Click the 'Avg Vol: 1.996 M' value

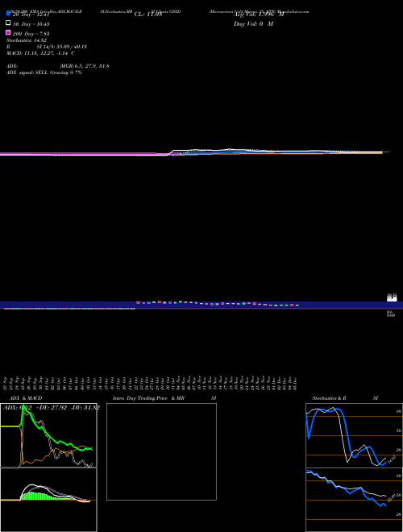pos(259,15)
